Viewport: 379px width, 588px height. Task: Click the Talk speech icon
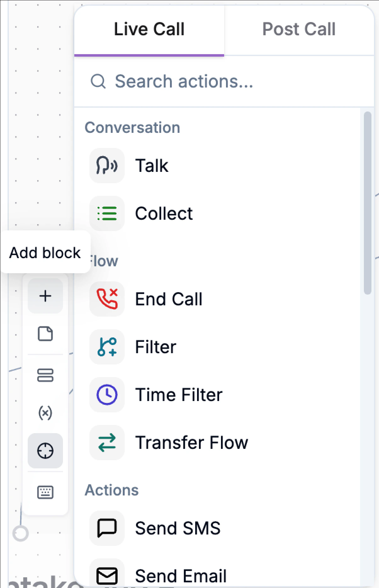(107, 165)
